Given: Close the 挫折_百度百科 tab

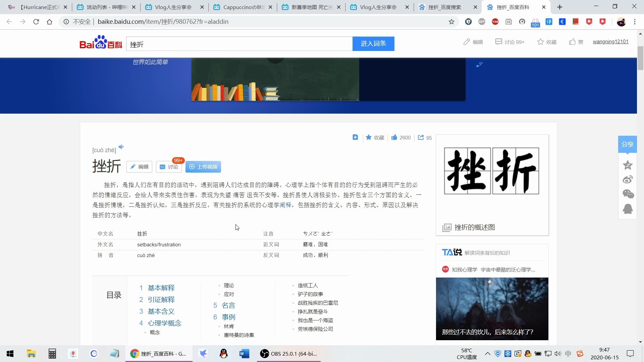Looking at the screenshot, I should 544,7.
